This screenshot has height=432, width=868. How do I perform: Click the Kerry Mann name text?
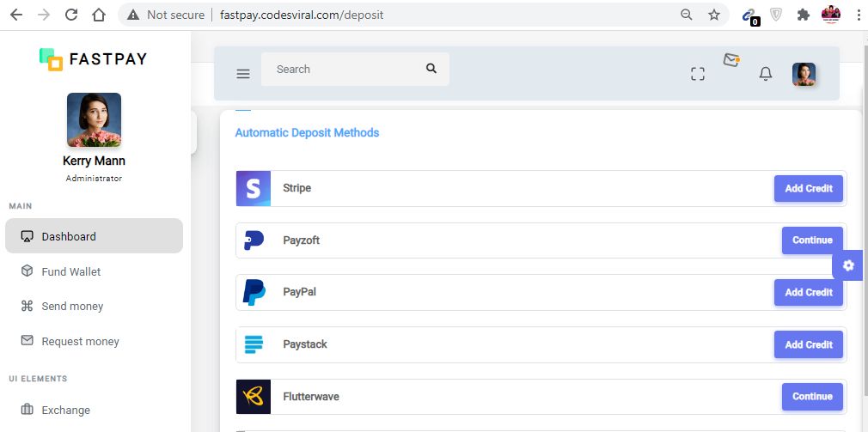[95, 161]
